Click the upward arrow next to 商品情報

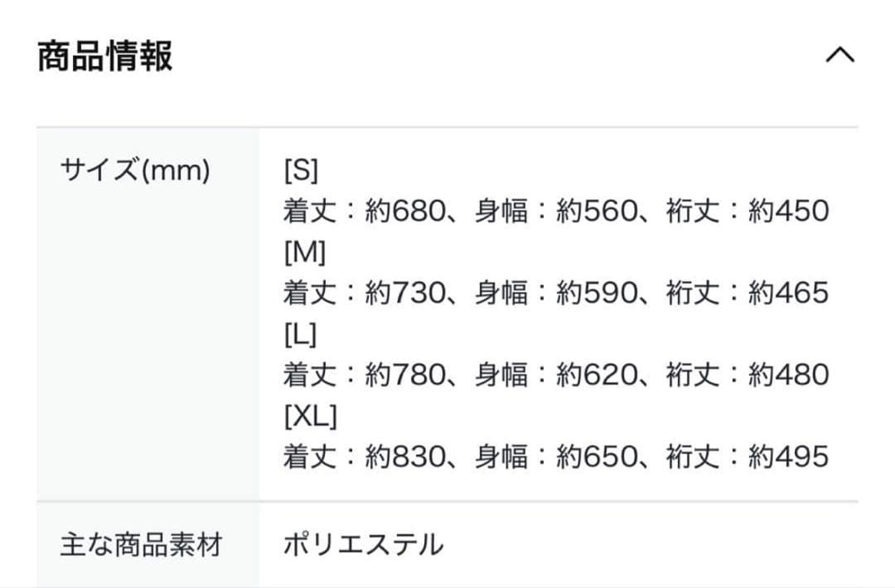coord(842,55)
